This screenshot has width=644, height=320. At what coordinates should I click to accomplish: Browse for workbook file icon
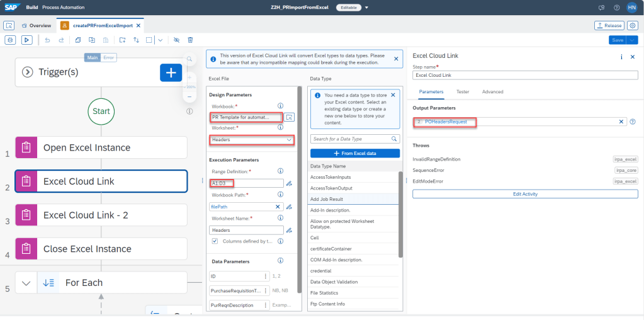tap(289, 117)
